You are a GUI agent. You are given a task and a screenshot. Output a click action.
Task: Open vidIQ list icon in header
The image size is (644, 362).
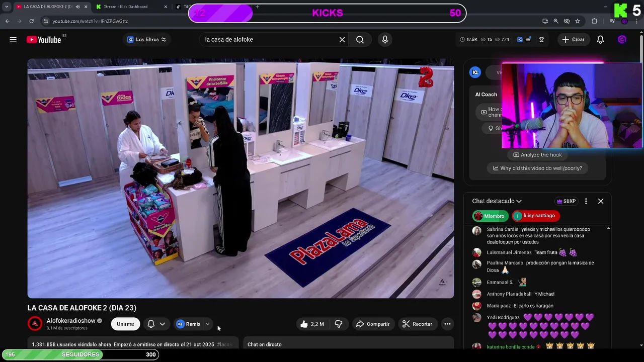pos(528,40)
